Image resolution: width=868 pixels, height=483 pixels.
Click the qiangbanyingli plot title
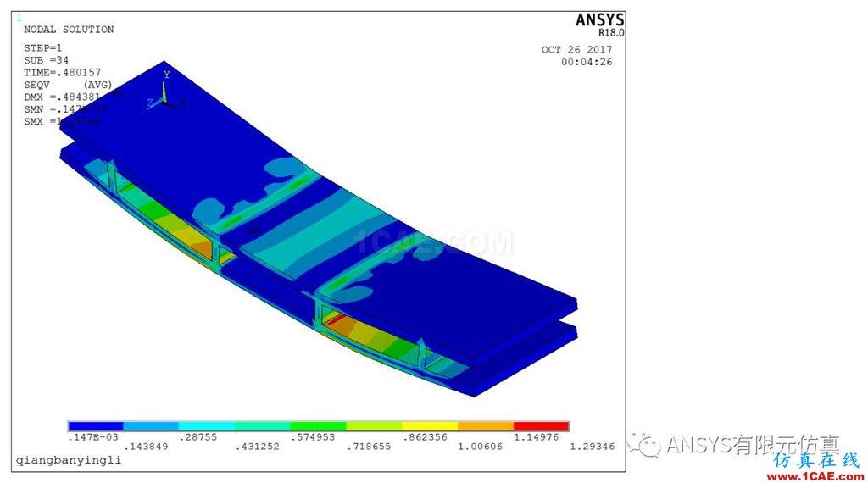click(x=68, y=460)
